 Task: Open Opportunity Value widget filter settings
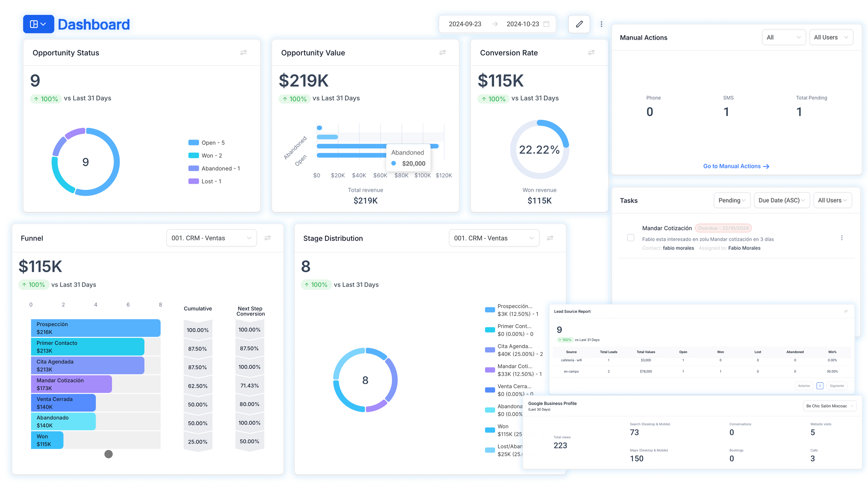pos(442,53)
